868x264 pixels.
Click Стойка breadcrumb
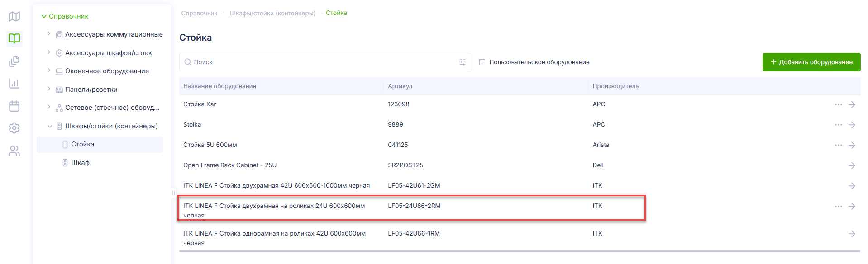tap(336, 13)
